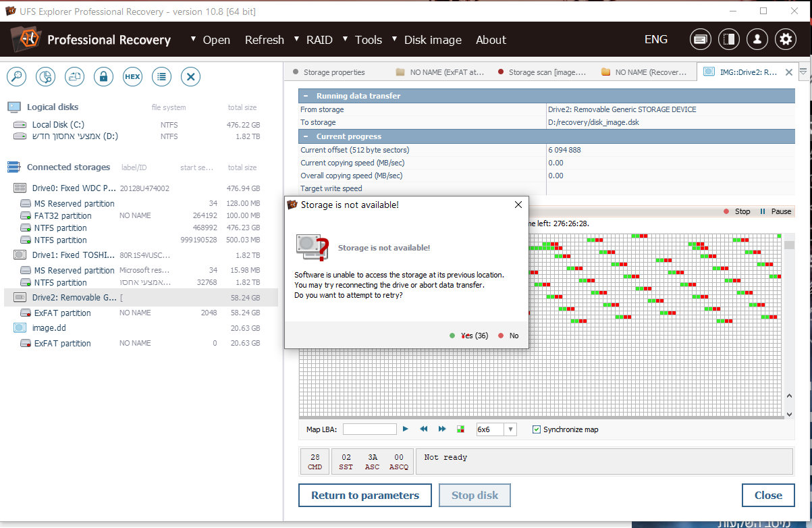Image resolution: width=812 pixels, height=528 pixels.
Task: Click No in the storage dialog
Action: (513, 336)
